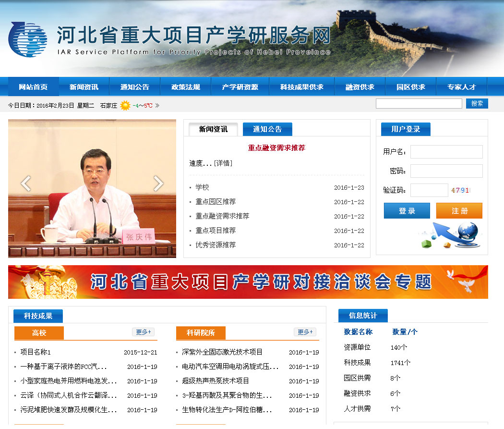Click the site logo globe icon
This screenshot has width=504, height=429.
(x=28, y=39)
